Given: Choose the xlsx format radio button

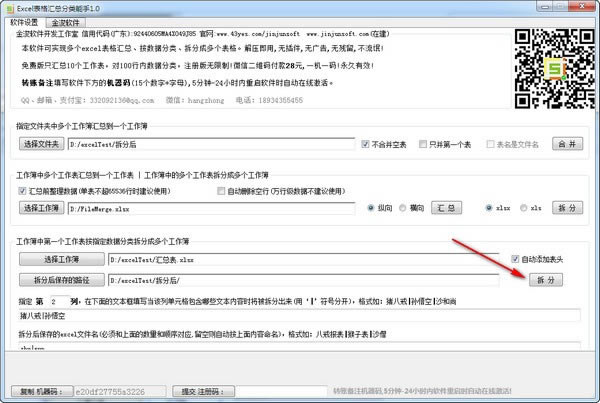Looking at the screenshot, I should (497, 208).
